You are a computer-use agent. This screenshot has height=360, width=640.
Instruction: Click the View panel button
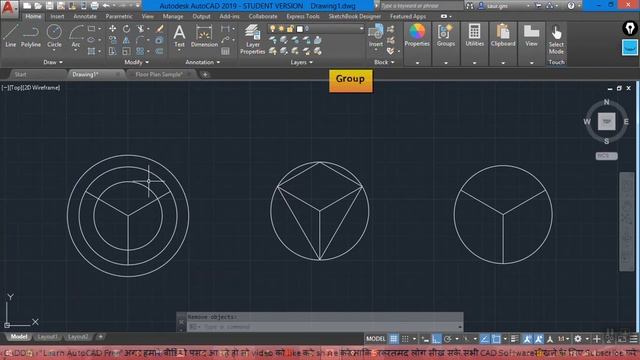[x=531, y=36]
